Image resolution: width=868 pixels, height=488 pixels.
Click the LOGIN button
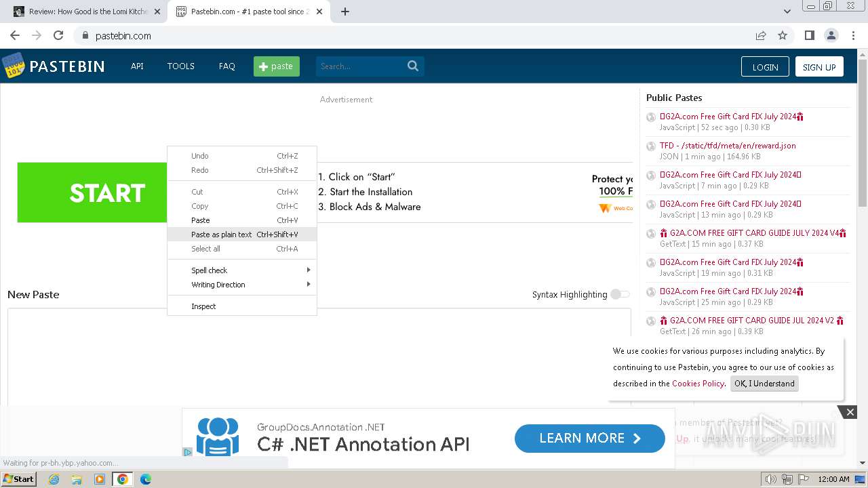coord(765,66)
